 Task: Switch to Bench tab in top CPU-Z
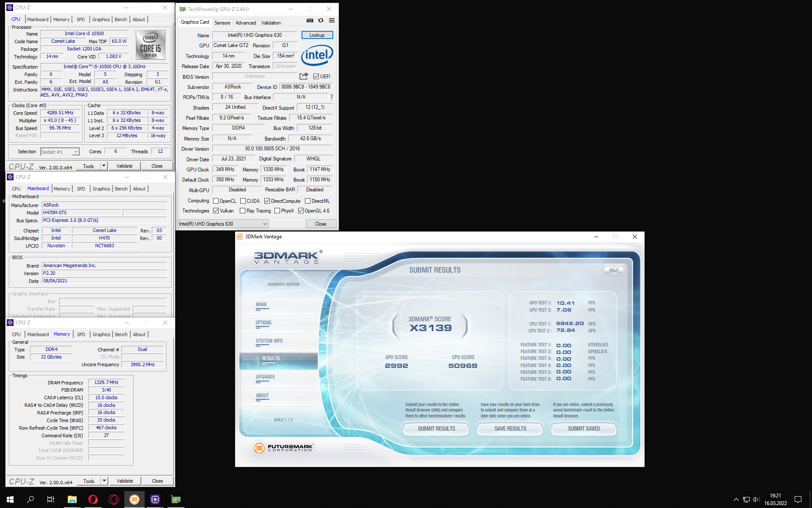click(121, 19)
